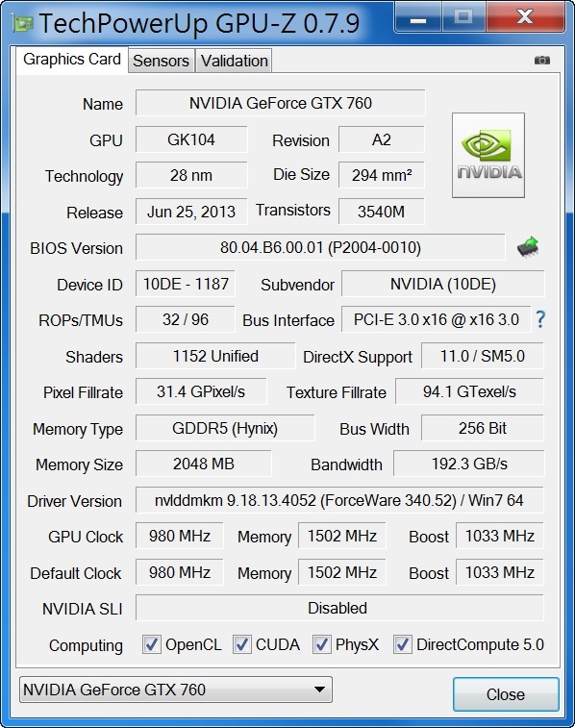Click the Name field showing GeForce GTX 760

click(281, 103)
